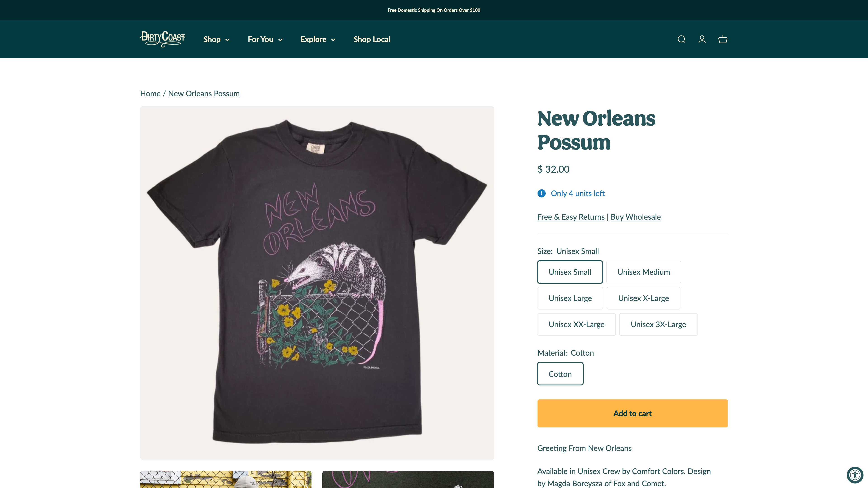Select Unisex Large size

click(x=570, y=298)
